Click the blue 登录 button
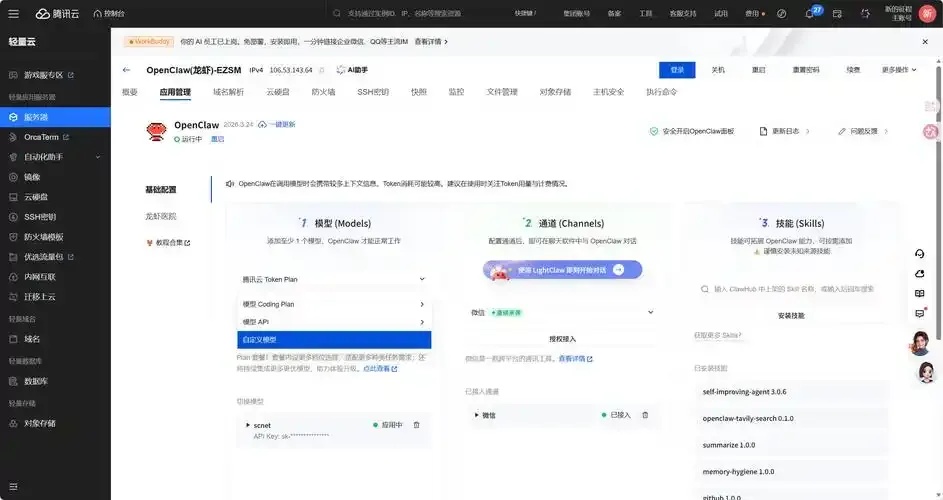The image size is (943, 500). pyautogui.click(x=677, y=70)
